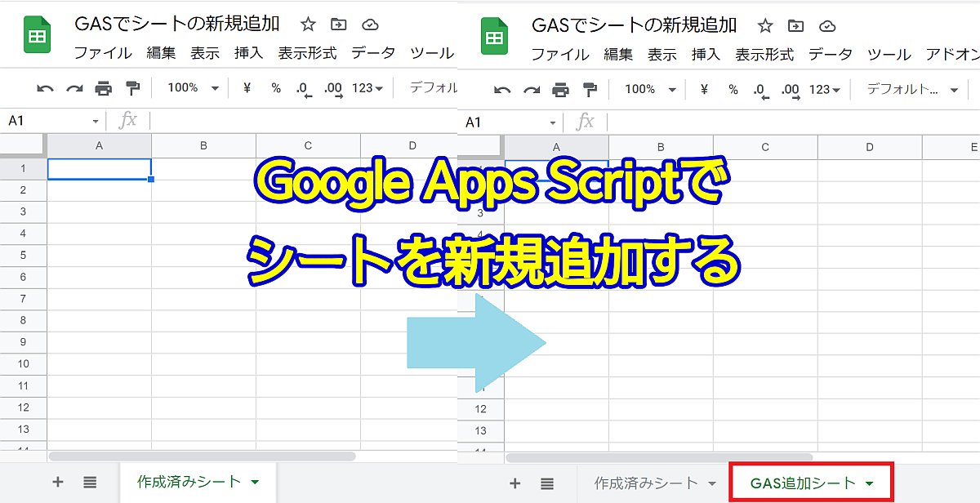Add a new sheet with the + button
Image resolution: width=980 pixels, height=503 pixels.
click(x=57, y=483)
